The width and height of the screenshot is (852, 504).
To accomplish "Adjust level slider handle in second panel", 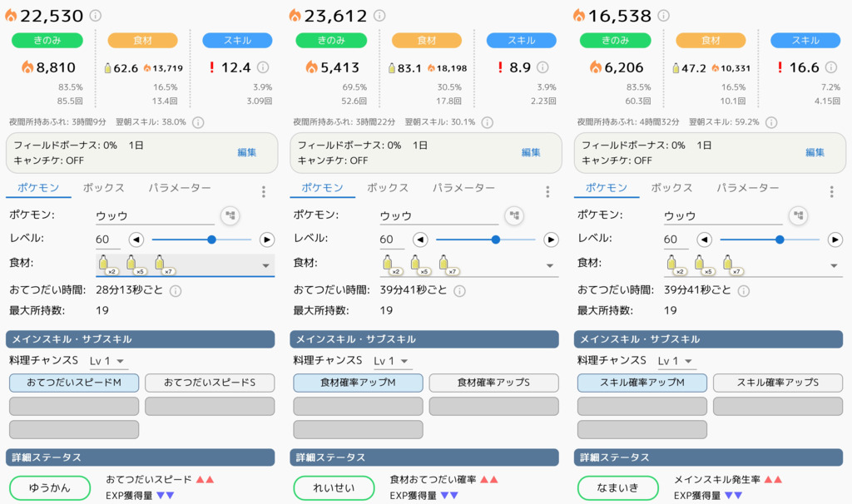I will tap(496, 240).
